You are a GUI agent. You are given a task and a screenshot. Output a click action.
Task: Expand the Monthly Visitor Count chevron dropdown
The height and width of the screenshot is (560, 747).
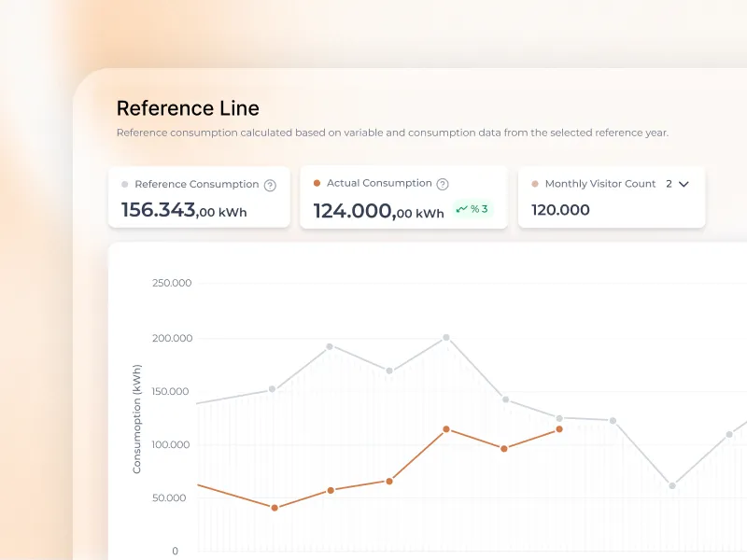(x=684, y=184)
